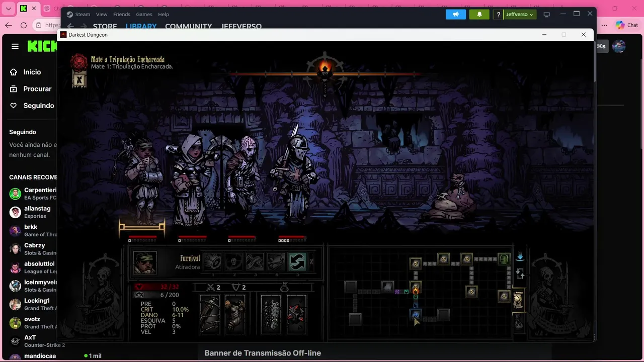The width and height of the screenshot is (644, 362).
Task: Click the red health bar 32 / 32
Action: pyautogui.click(x=156, y=287)
